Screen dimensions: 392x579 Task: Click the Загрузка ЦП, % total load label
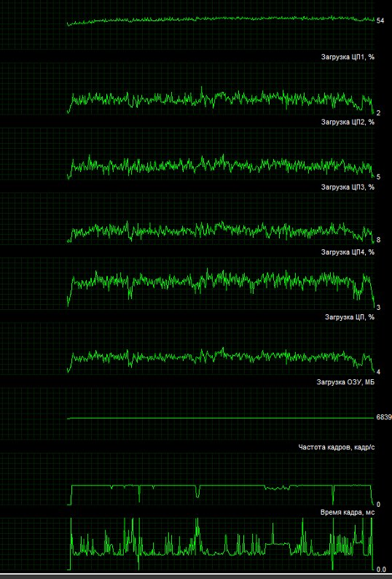(349, 316)
